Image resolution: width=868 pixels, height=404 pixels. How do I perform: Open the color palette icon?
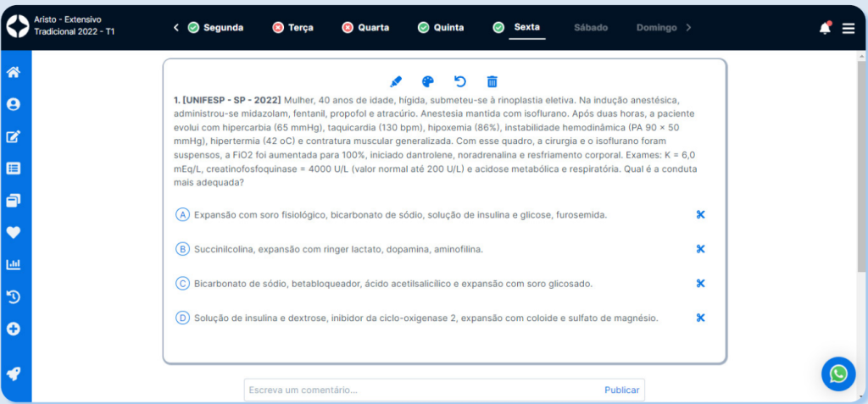(x=428, y=81)
